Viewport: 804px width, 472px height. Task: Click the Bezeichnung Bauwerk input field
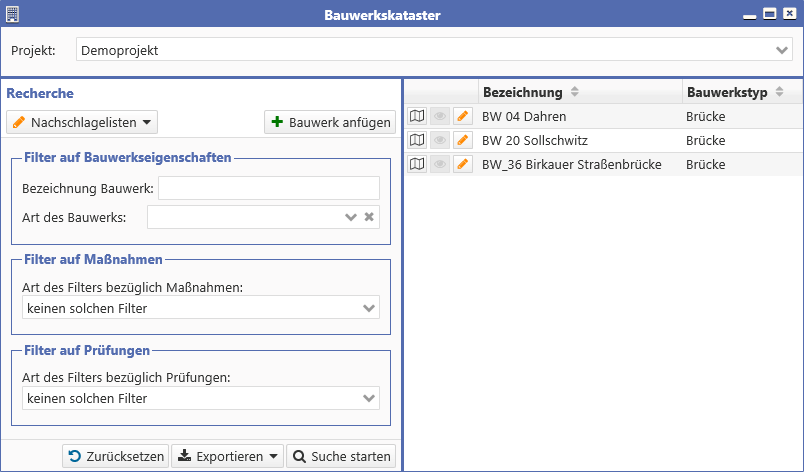click(269, 188)
